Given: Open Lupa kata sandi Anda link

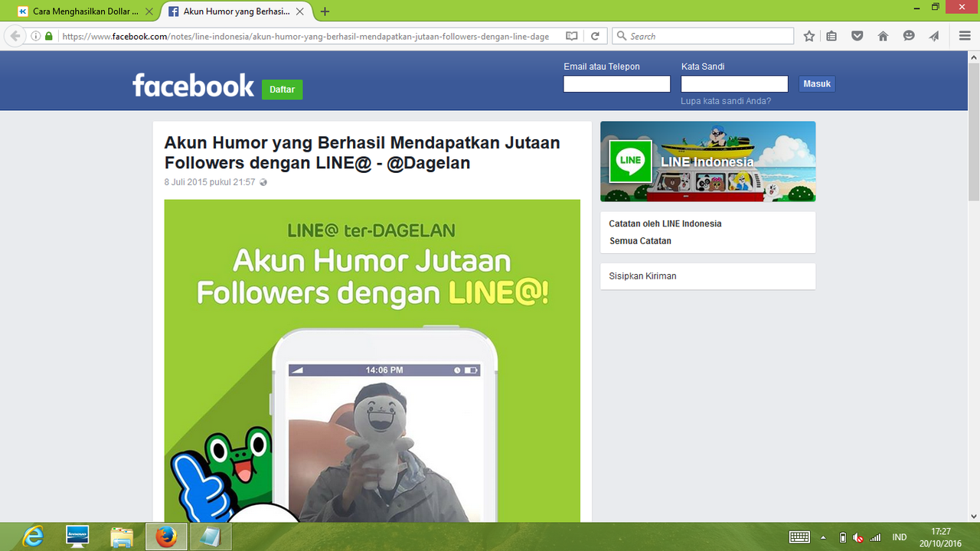Looking at the screenshot, I should tap(726, 101).
